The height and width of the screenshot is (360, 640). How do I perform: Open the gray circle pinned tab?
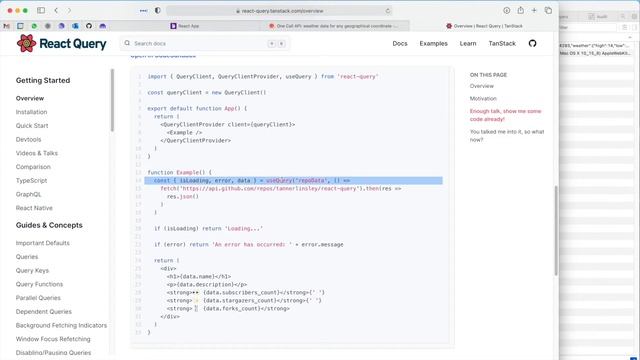(48, 26)
